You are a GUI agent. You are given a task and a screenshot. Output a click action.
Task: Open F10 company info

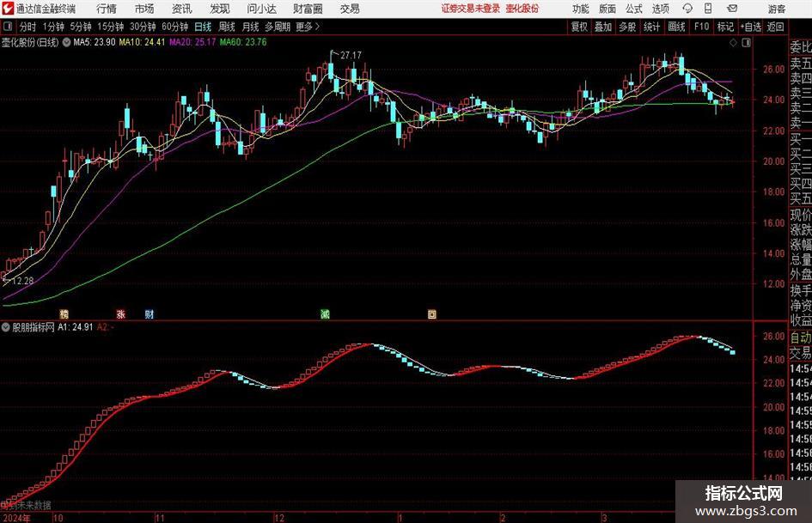coord(702,27)
